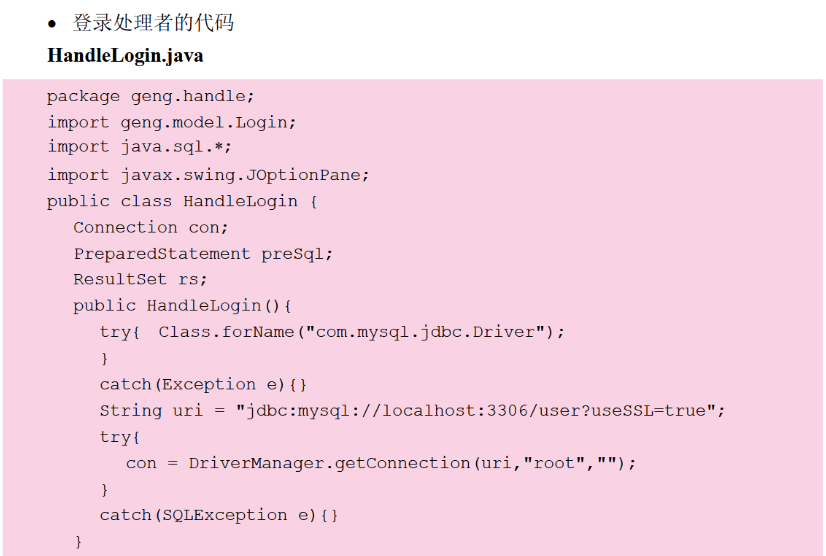Click the 'PreparedStatement preSql;' declaration
Image resolution: width=826 pixels, height=556 pixels.
coord(203,253)
